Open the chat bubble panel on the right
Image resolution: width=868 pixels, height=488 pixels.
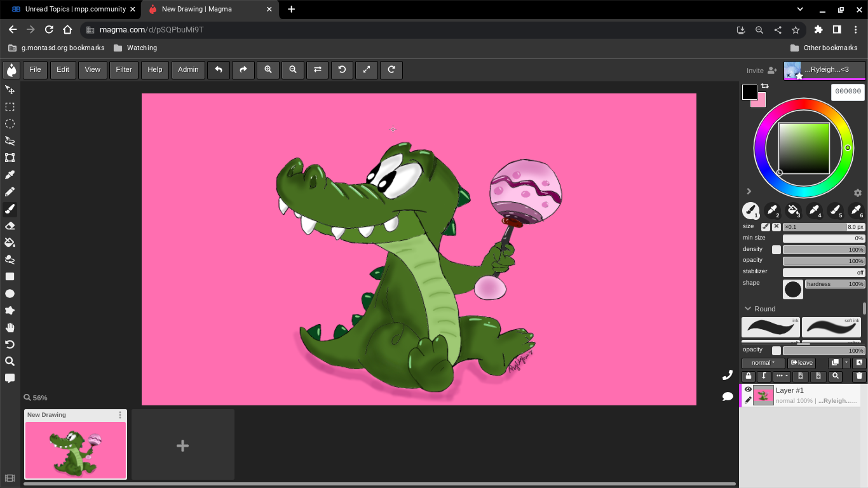[728, 396]
